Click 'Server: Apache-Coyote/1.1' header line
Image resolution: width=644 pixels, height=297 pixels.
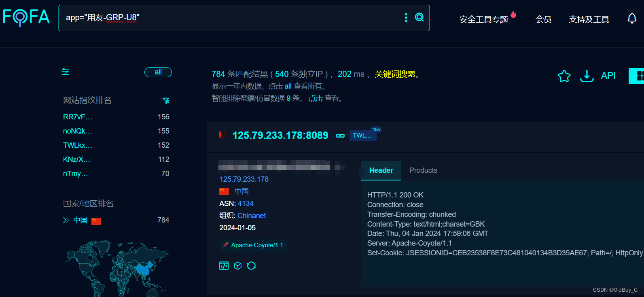tap(409, 243)
